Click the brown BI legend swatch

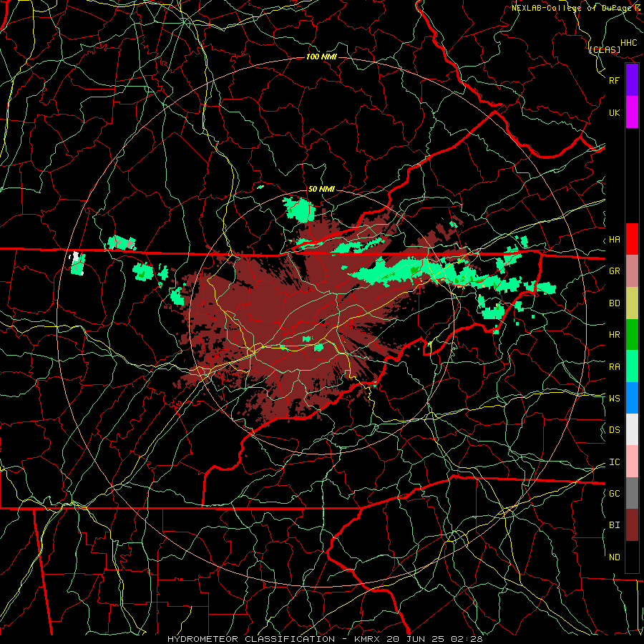coord(632,525)
